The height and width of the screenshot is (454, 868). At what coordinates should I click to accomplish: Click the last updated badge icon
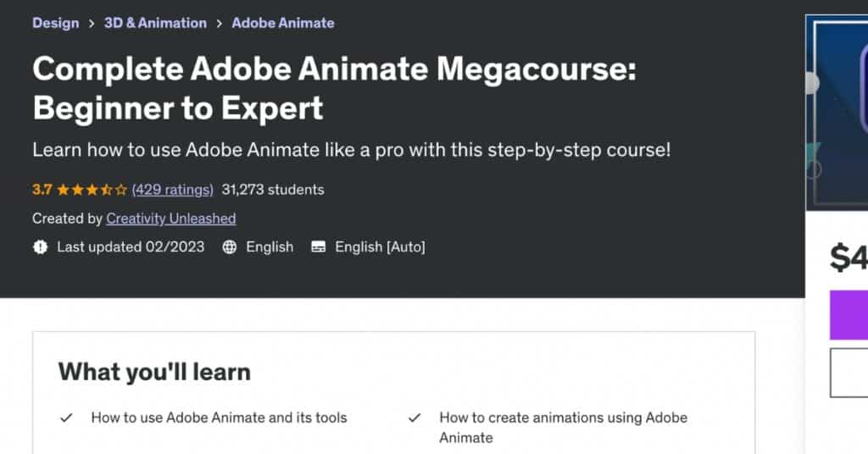pos(40,247)
